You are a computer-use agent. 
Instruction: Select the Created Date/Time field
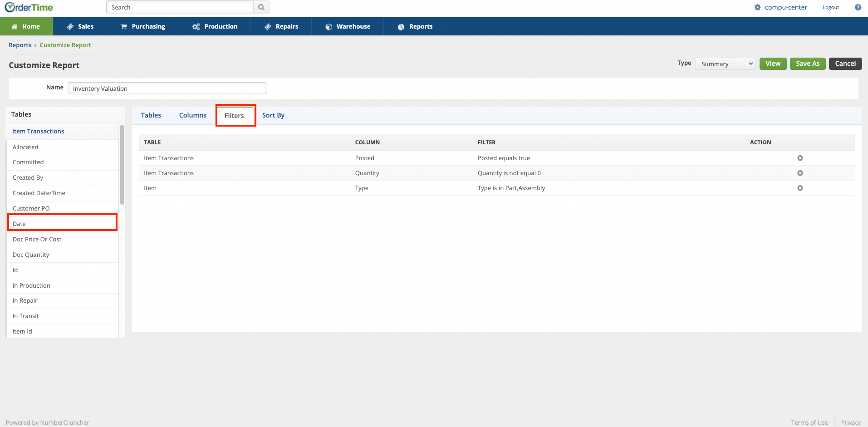[x=63, y=193]
